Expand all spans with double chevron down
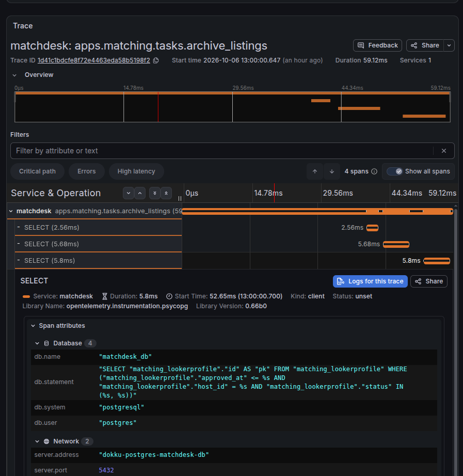Image resolution: width=463 pixels, height=476 pixels. tap(155, 193)
